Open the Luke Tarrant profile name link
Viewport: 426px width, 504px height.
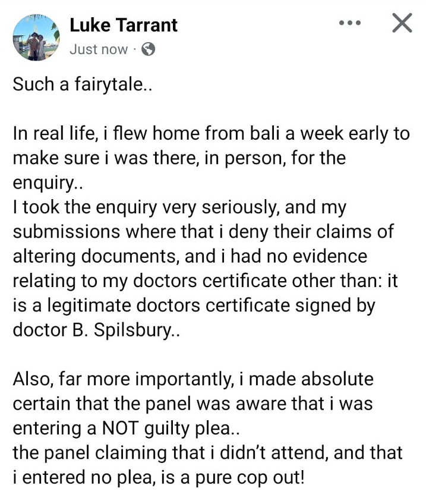(124, 25)
